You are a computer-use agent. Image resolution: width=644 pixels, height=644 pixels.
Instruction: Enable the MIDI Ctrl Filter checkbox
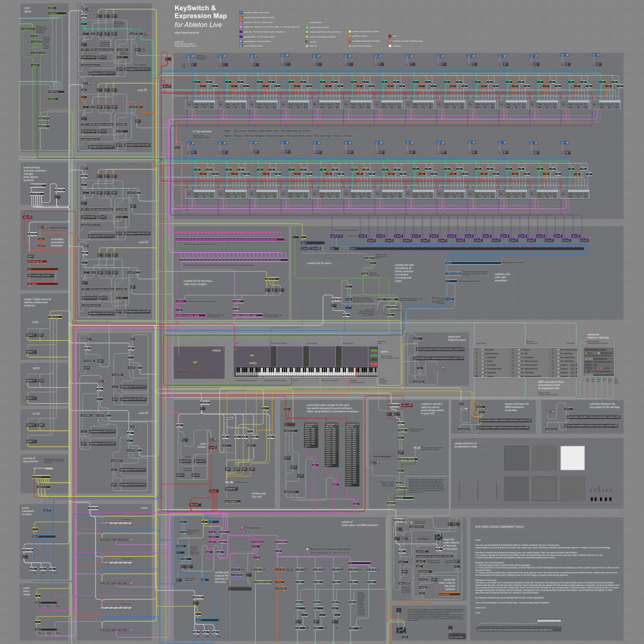point(598,353)
